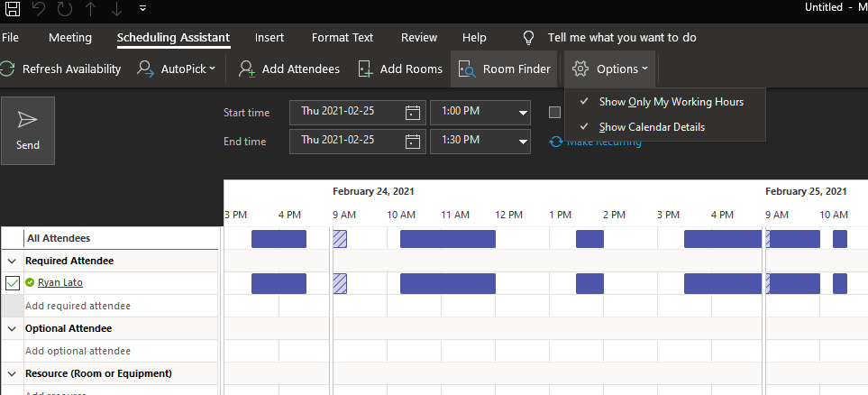The width and height of the screenshot is (868, 395).
Task: Collapse the Optional Attendee group
Action: coord(13,328)
